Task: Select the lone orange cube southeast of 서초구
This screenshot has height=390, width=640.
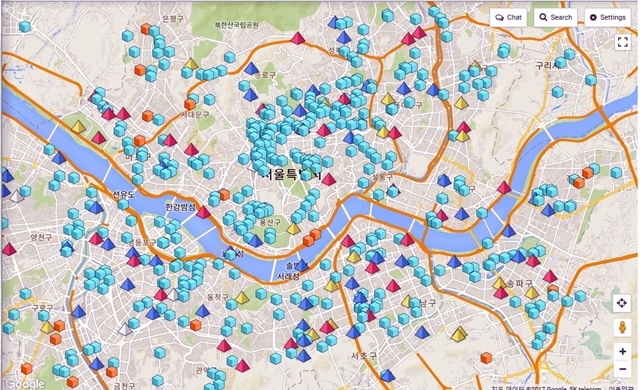Action: 486,358
